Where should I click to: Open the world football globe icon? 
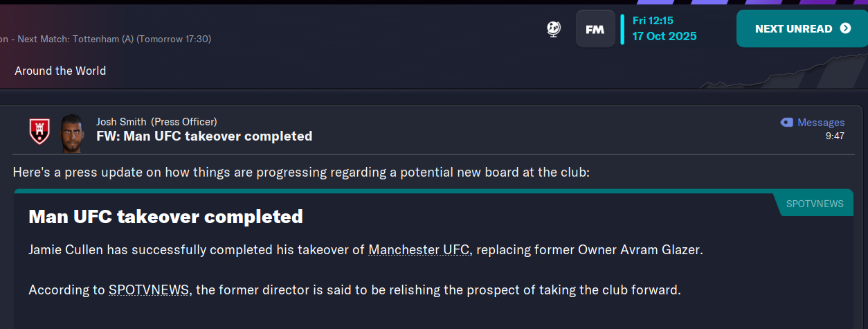click(x=553, y=28)
